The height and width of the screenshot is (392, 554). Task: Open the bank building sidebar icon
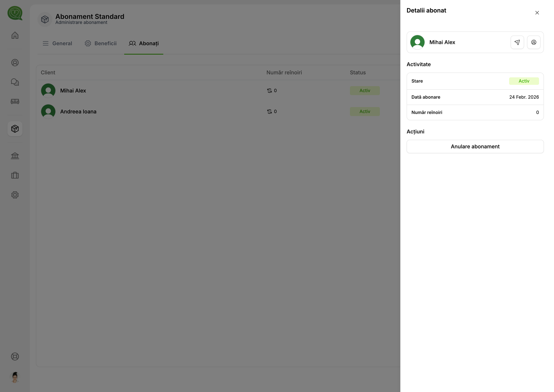pos(15,156)
